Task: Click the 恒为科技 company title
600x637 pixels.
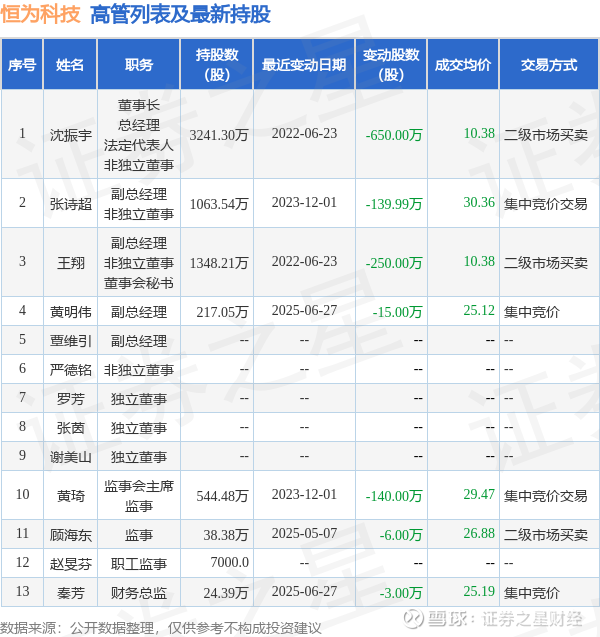Action: pos(41,14)
